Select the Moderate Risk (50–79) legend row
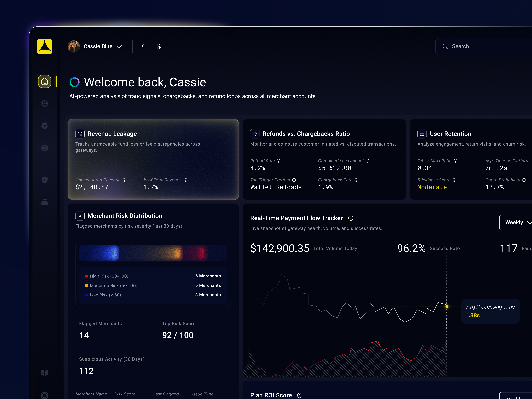 pyautogui.click(x=153, y=285)
